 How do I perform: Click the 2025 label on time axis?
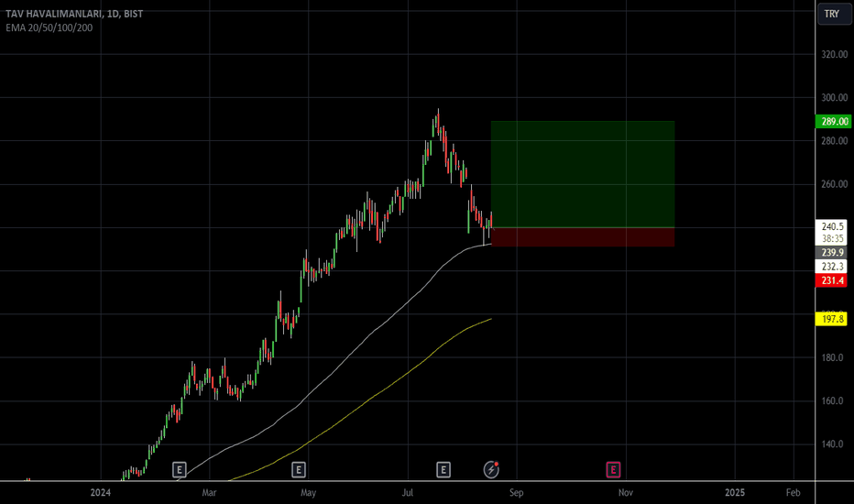point(735,493)
